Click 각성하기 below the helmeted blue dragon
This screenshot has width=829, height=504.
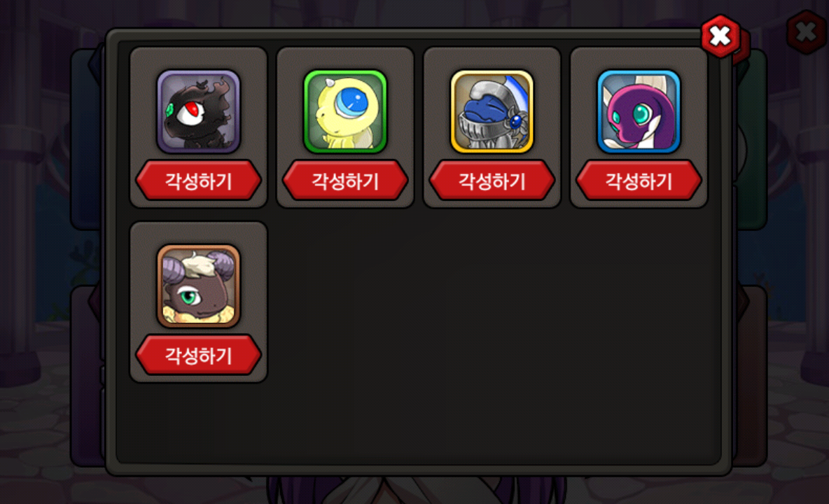click(492, 181)
